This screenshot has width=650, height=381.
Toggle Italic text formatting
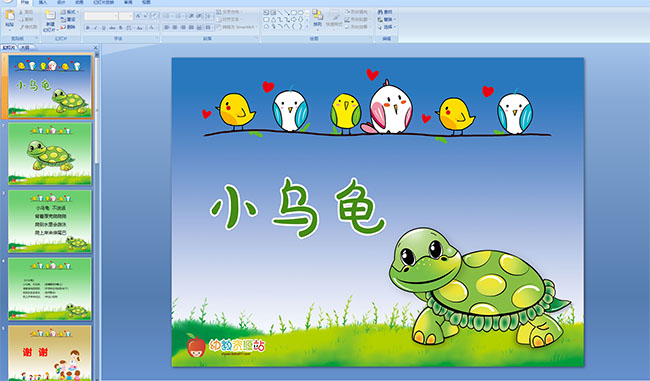95,28
